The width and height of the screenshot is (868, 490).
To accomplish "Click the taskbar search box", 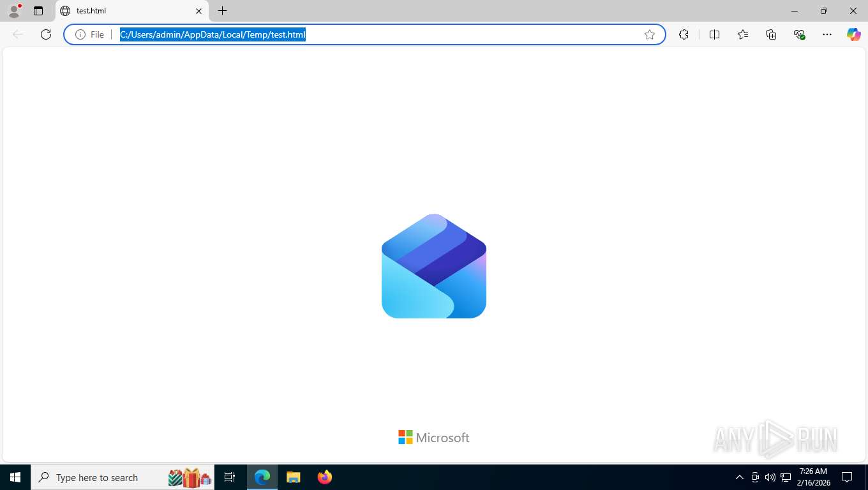I will click(x=123, y=477).
